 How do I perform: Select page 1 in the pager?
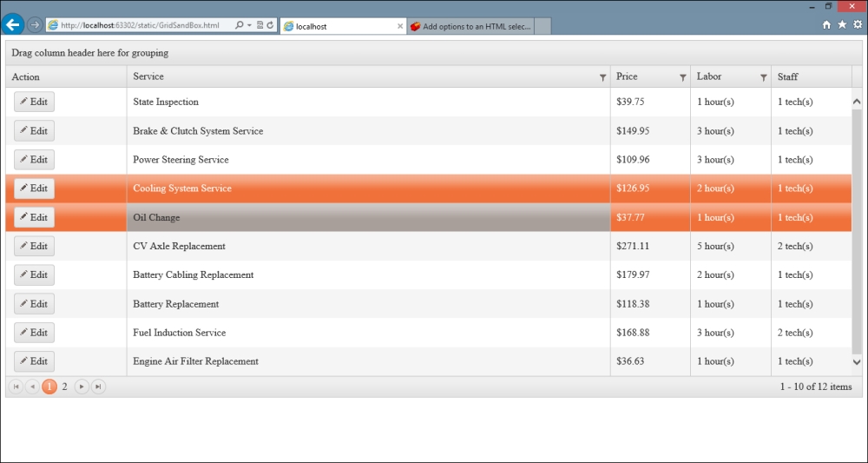(49, 387)
